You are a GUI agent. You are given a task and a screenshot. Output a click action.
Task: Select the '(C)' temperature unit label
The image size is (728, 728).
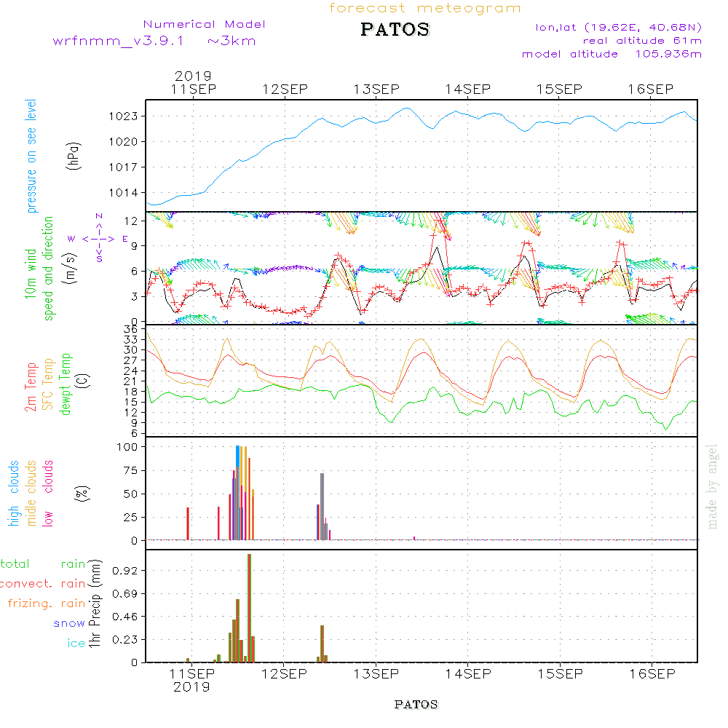click(83, 381)
